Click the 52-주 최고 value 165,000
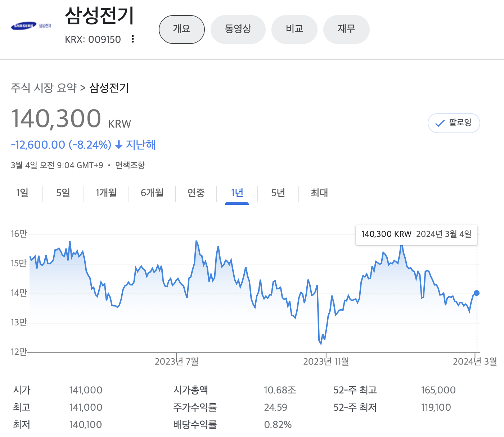Viewport: 504px width, 437px height. [x=438, y=390]
